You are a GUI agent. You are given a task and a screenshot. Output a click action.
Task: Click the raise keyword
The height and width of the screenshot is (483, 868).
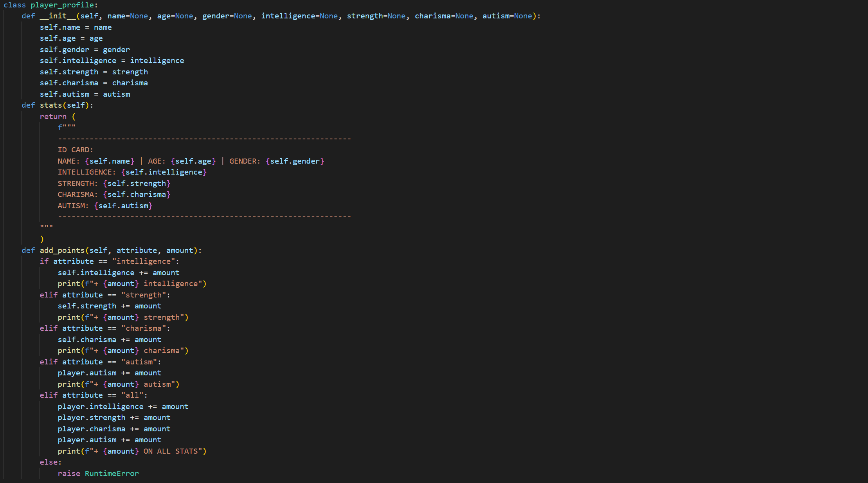click(69, 474)
